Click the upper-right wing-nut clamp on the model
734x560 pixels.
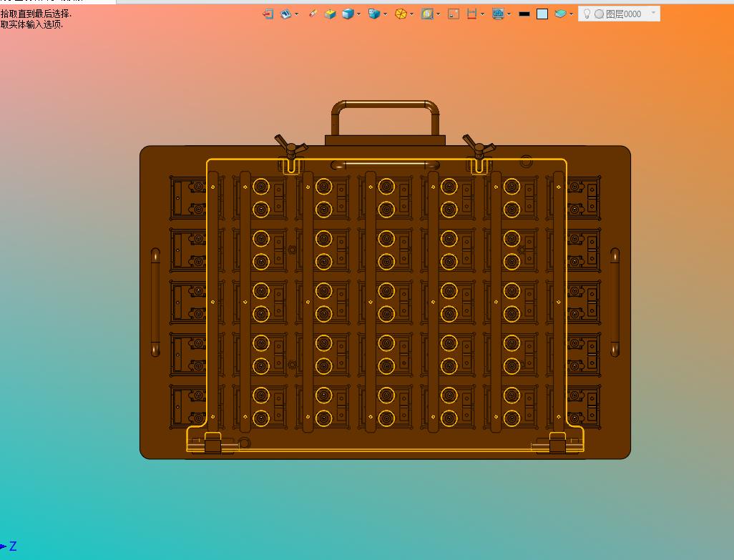coord(479,147)
